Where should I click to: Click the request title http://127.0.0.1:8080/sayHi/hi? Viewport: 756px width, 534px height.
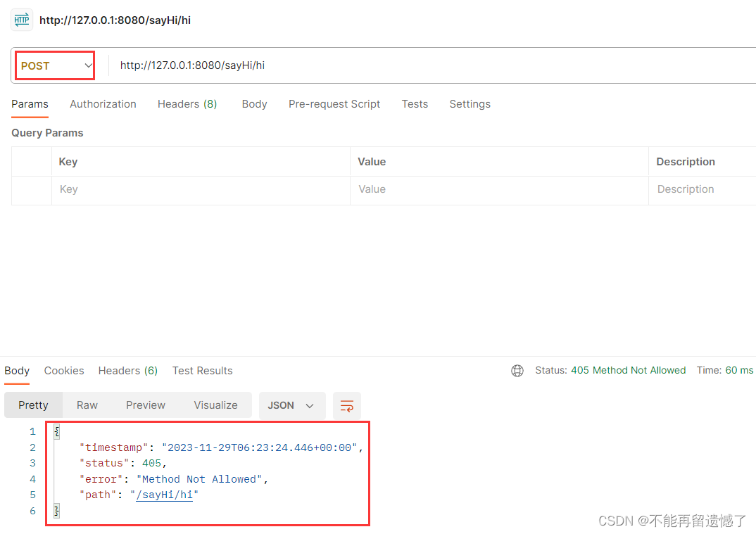[115, 20]
